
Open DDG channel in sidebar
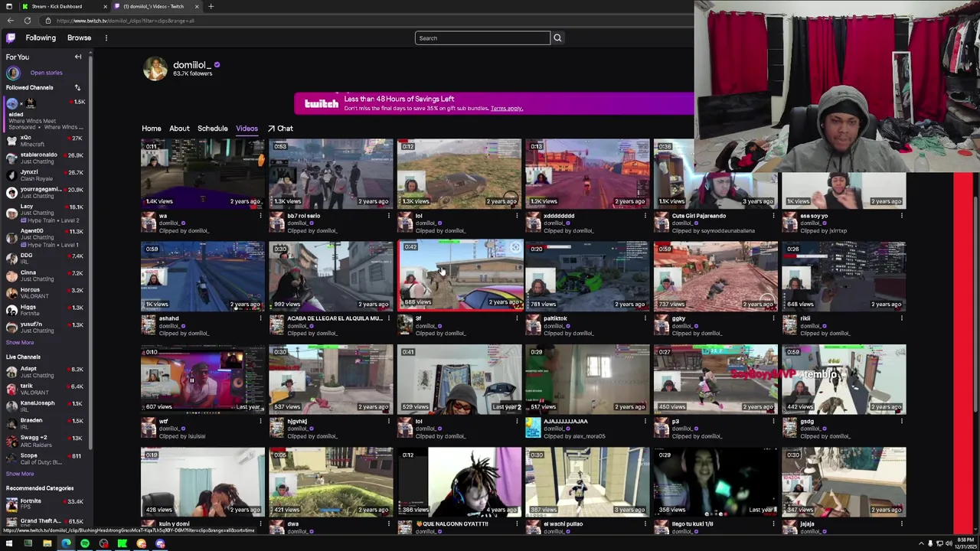[x=44, y=258]
